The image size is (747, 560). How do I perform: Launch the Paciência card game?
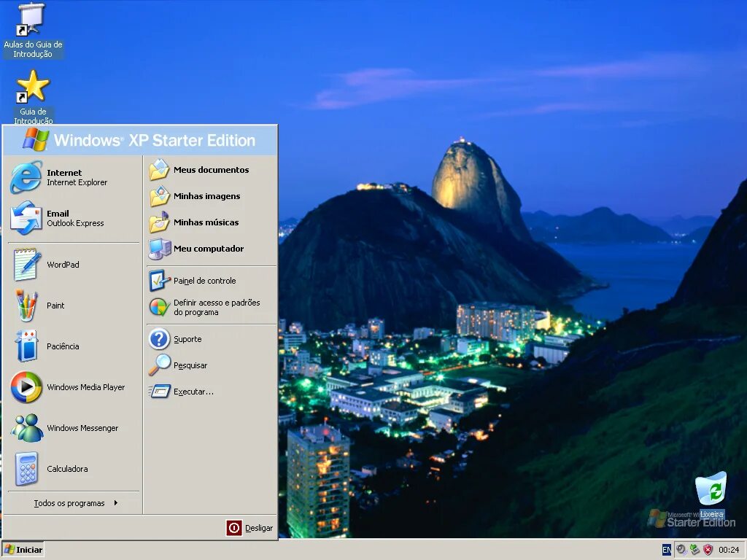coord(72,346)
